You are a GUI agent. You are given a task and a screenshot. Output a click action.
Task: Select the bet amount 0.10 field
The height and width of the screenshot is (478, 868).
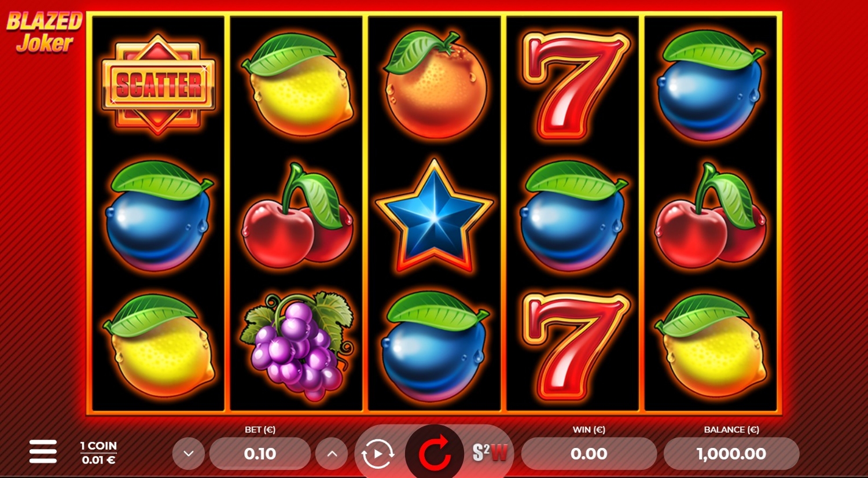coord(260,454)
